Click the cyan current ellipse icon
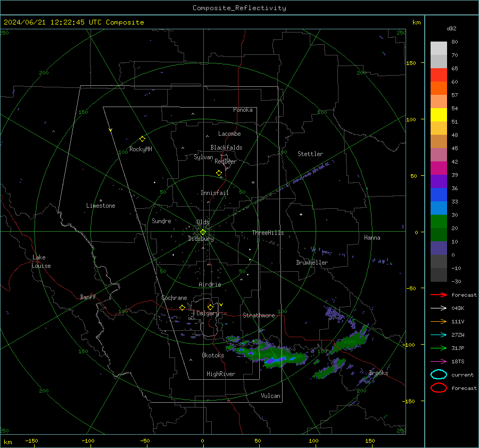479x448 pixels. [x=439, y=374]
